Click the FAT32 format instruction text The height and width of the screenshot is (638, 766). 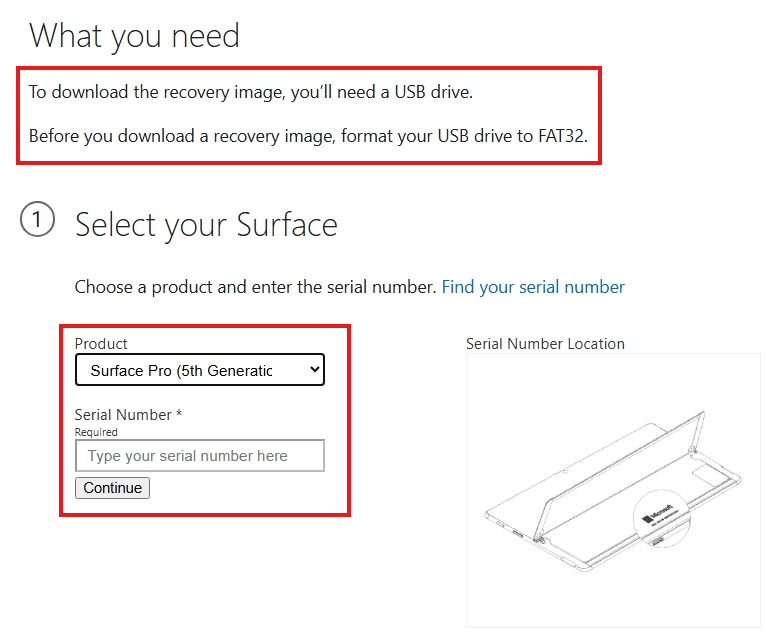click(x=308, y=136)
